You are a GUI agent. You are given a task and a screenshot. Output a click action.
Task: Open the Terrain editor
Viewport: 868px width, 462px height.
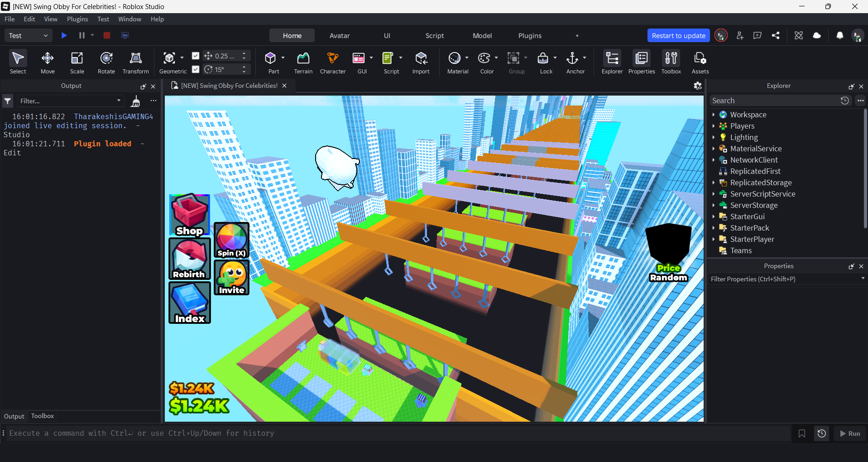(303, 63)
